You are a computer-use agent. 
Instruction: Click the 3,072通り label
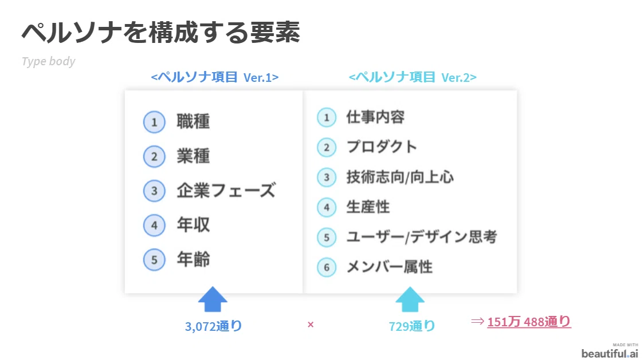[213, 326]
